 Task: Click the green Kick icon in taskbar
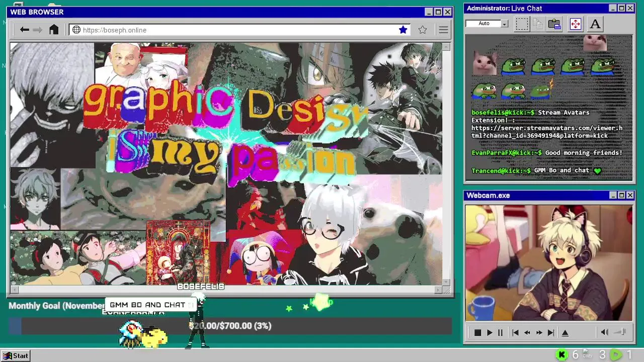(x=562, y=355)
